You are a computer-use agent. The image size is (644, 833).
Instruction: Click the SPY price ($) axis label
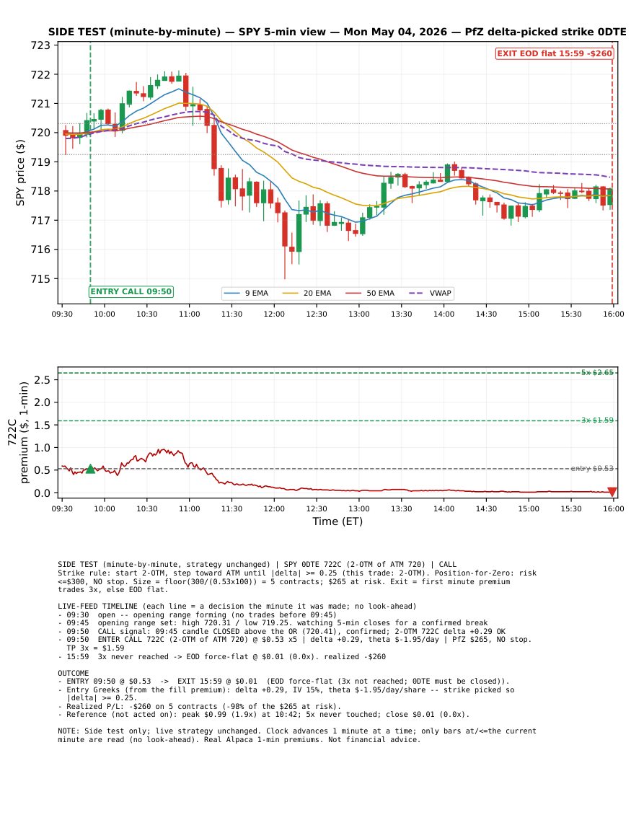[x=20, y=172]
